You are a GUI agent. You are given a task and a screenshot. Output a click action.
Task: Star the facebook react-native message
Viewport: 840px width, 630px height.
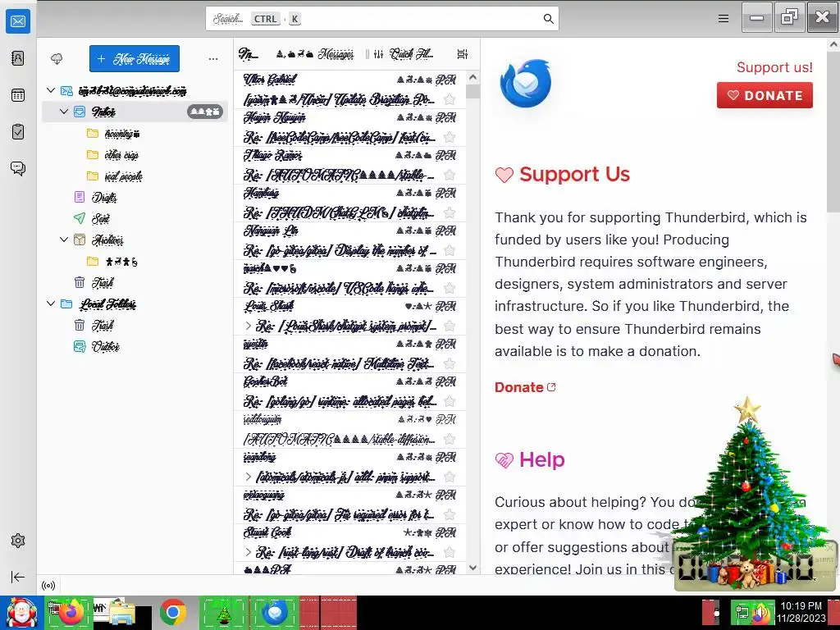(450, 363)
